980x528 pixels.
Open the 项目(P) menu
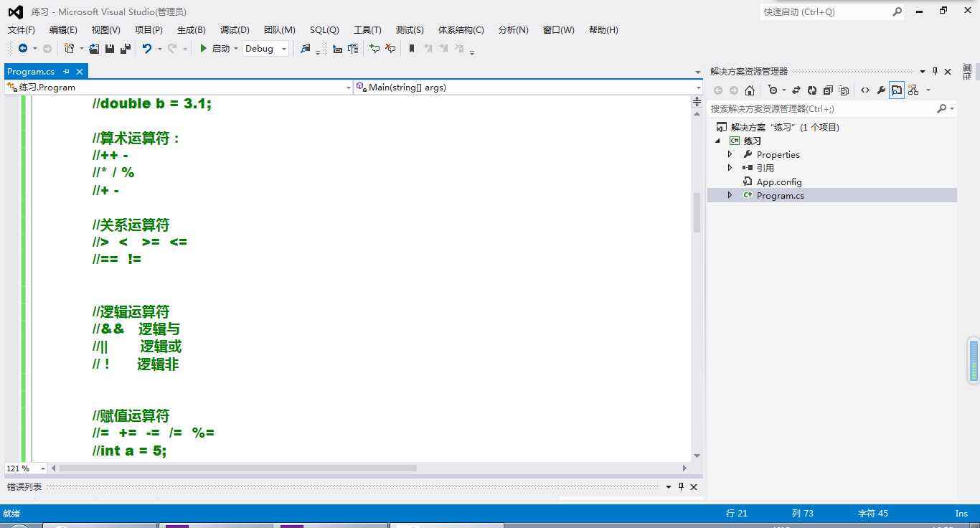(149, 29)
